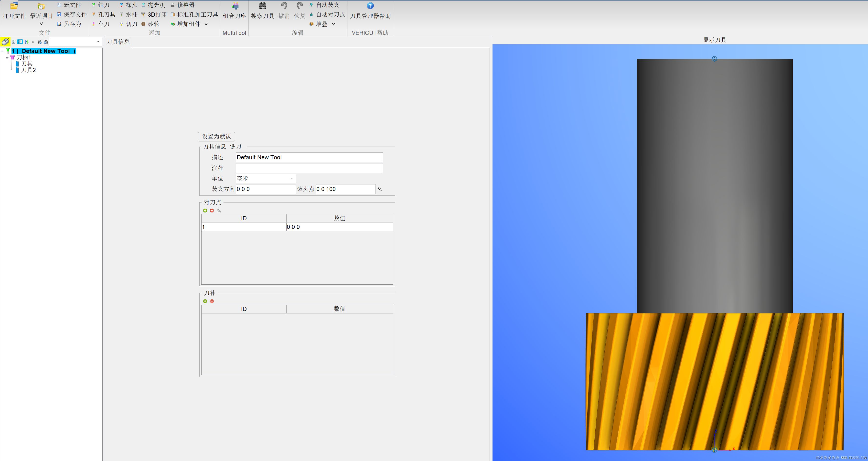Screen dimensions: 868x461
Task: Click the 描述 description field
Action: 309,157
